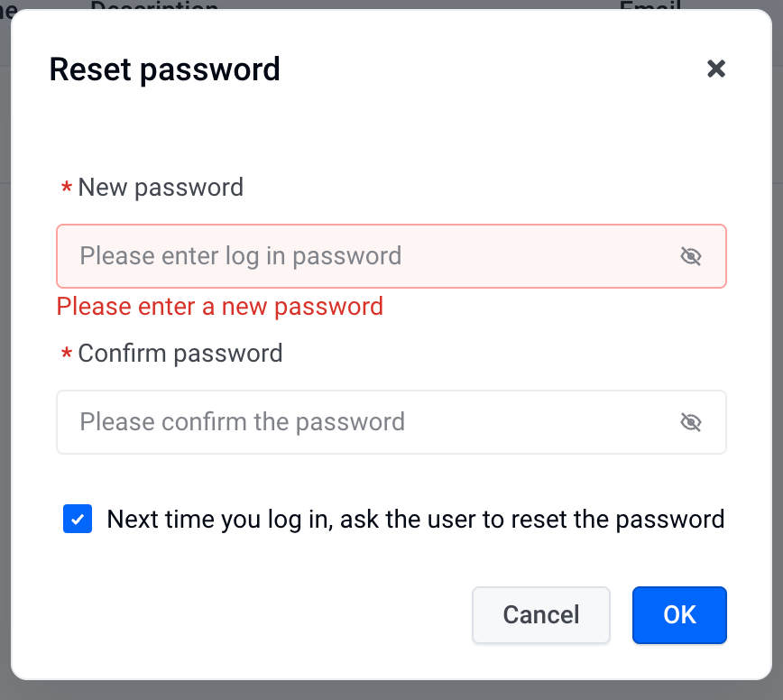Select the 'Next time you log in' checkbox label
Viewport: 783px width, 700px height.
(416, 520)
